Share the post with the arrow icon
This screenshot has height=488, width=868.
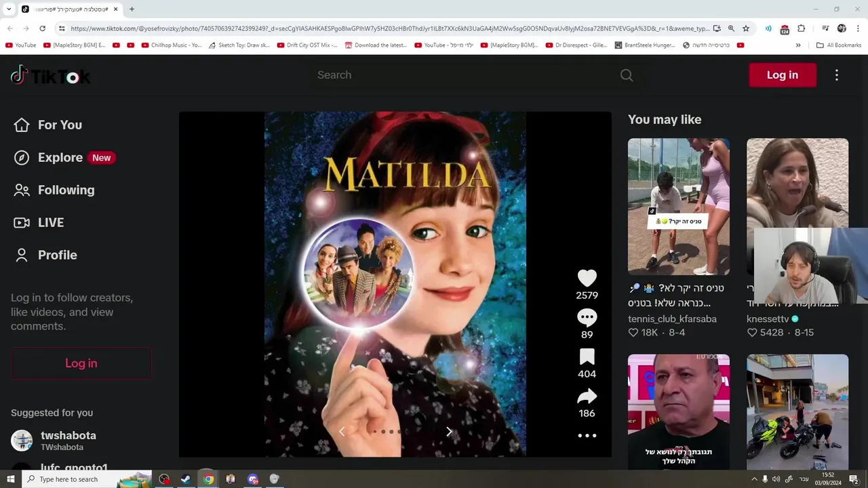click(587, 396)
